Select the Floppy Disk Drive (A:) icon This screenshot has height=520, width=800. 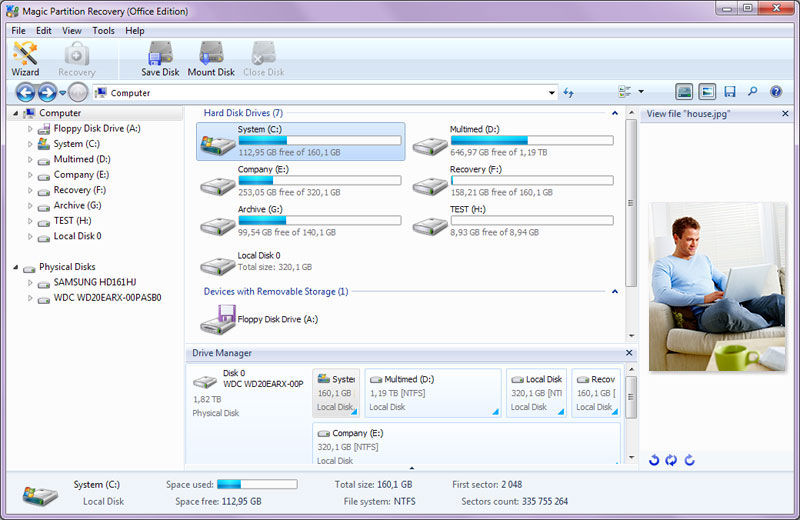click(218, 319)
